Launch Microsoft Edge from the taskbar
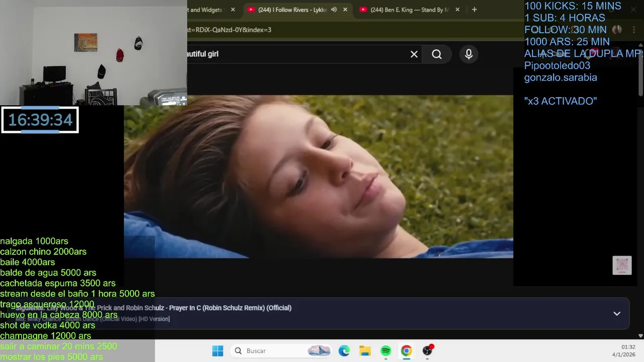The image size is (644, 362). 344,351
